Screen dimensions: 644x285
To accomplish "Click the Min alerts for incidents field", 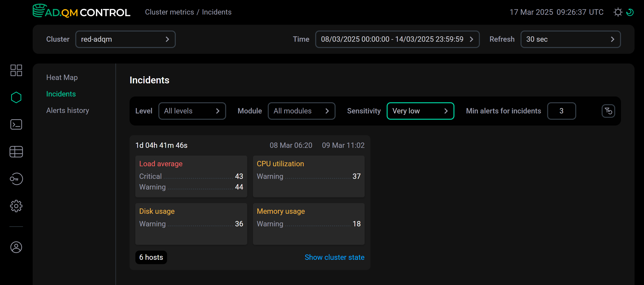I will 561,111.
